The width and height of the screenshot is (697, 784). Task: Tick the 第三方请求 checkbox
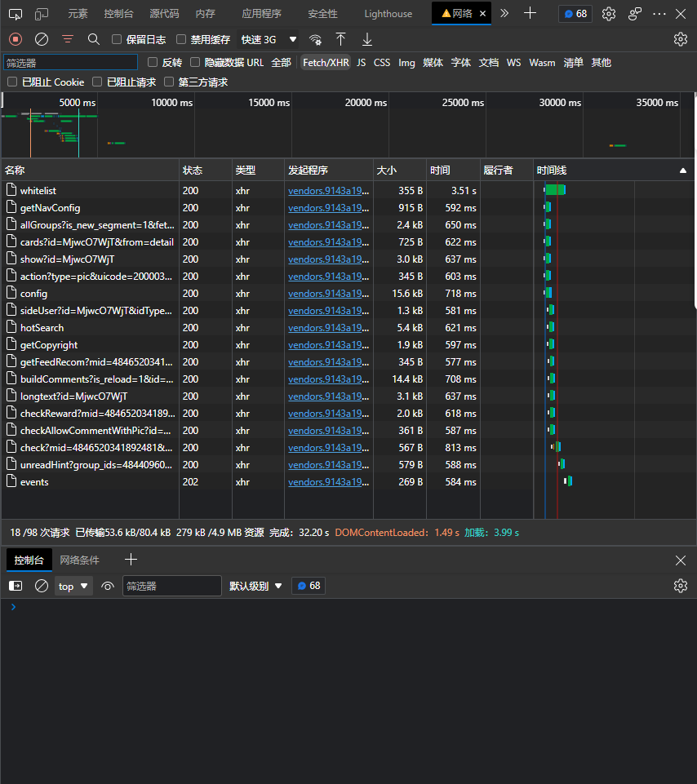(x=170, y=82)
